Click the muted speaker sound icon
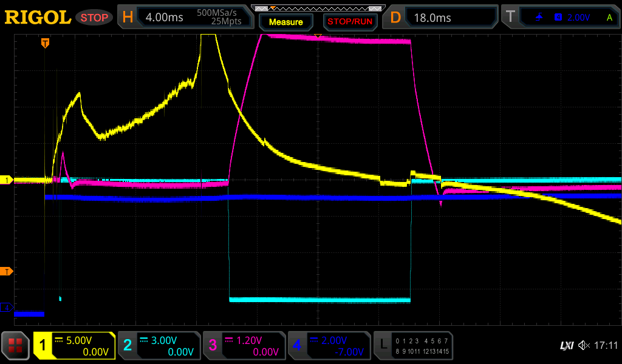Screen dimensions: 622x364 click(x=584, y=346)
